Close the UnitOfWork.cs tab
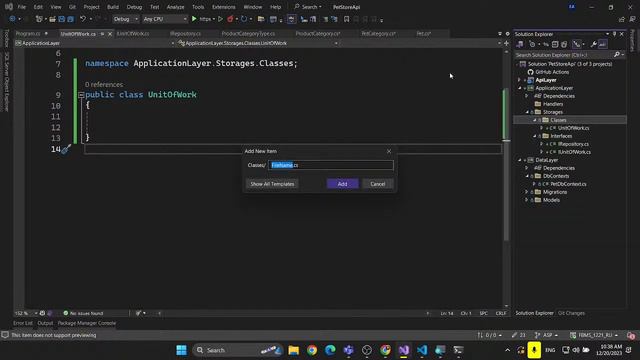This screenshot has width=640, height=360. 110,34
